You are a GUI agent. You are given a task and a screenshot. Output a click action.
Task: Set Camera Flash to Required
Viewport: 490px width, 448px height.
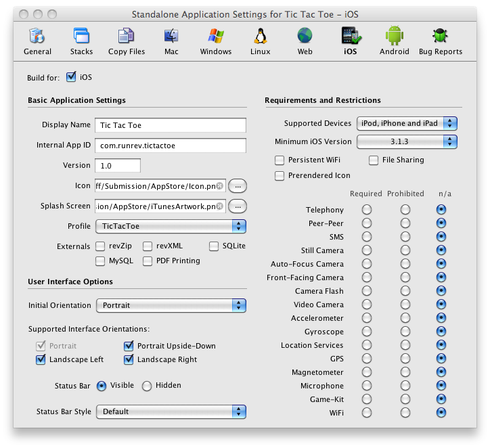[x=367, y=290]
